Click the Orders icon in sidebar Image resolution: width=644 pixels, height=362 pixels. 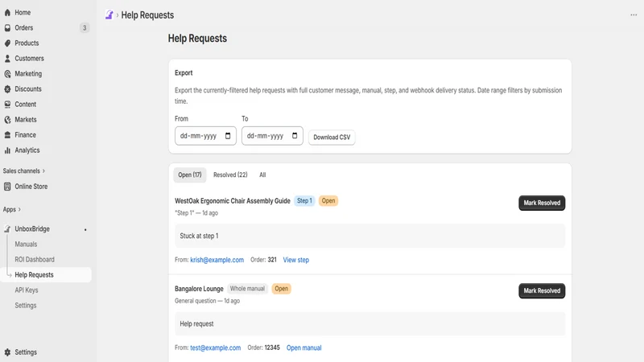coord(7,28)
